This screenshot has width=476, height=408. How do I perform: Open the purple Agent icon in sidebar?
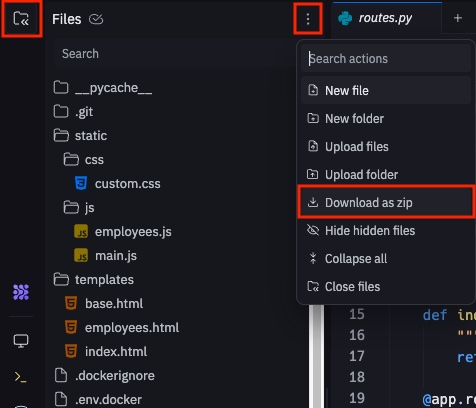coord(21,292)
